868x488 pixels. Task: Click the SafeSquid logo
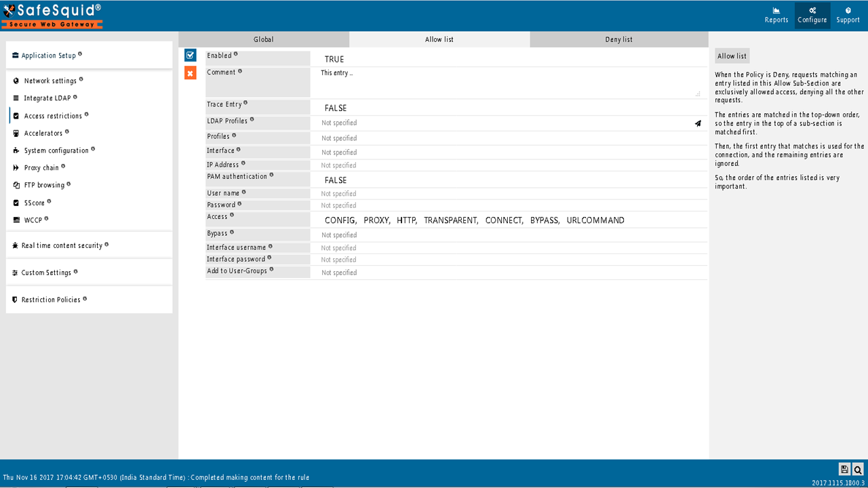point(52,16)
